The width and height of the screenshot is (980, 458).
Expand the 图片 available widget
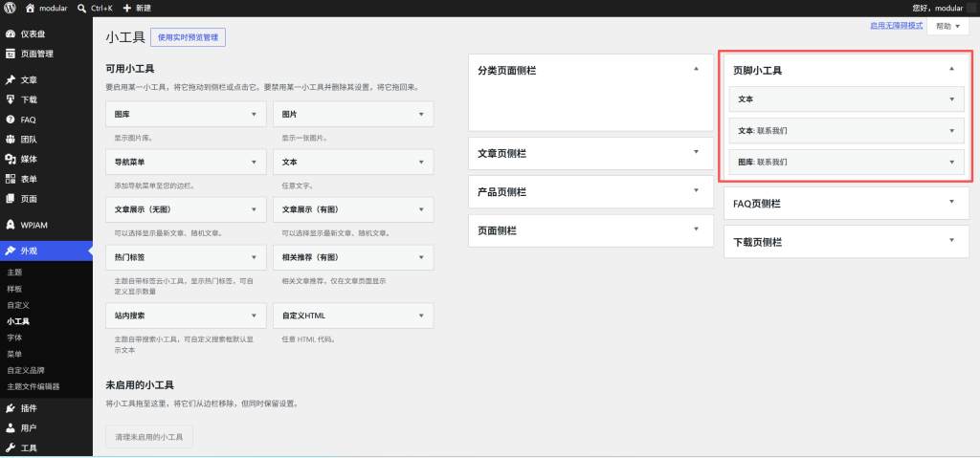[x=421, y=115]
